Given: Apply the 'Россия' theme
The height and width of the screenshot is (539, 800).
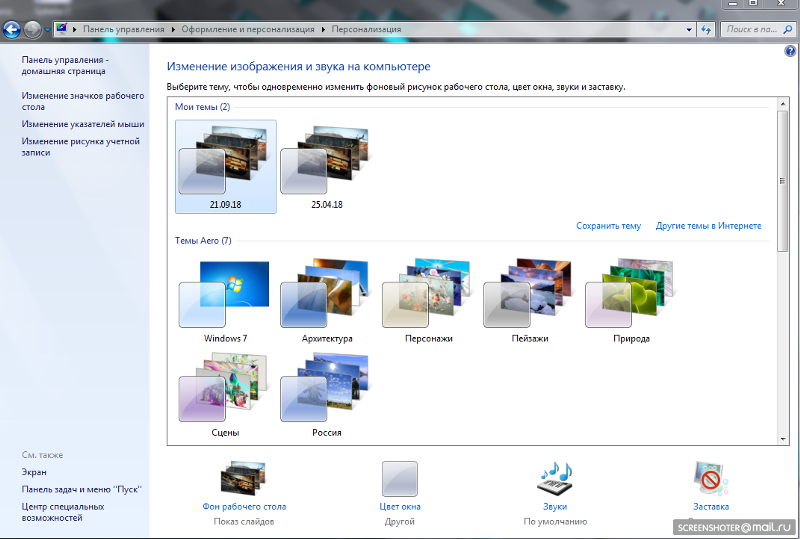Looking at the screenshot, I should coord(327,395).
